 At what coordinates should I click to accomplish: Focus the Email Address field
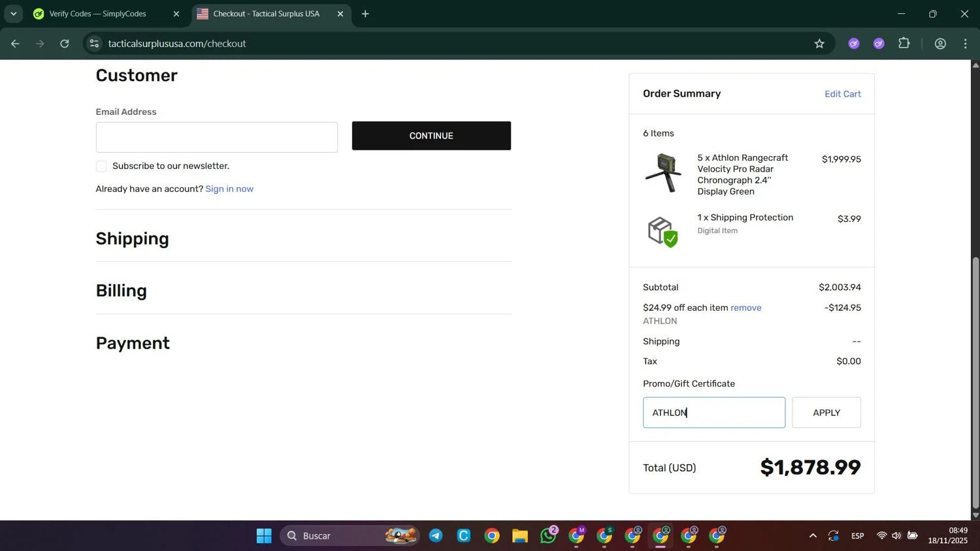[217, 137]
